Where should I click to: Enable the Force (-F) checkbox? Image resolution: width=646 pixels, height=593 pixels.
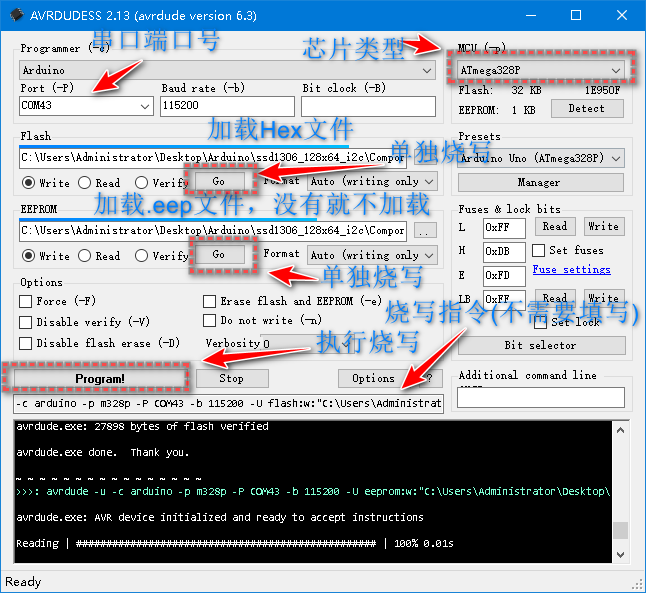coord(26,301)
